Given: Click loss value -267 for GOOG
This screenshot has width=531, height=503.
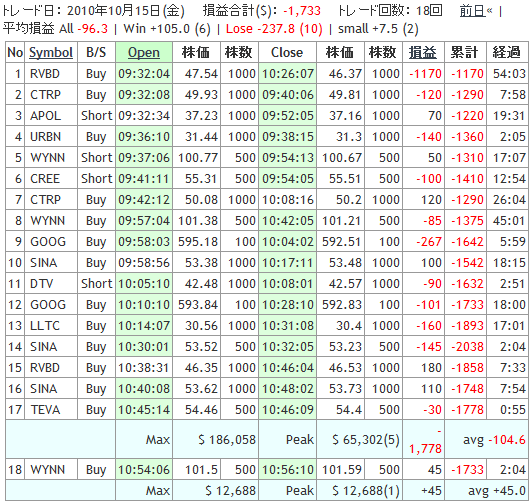Looking at the screenshot, I should tap(429, 242).
